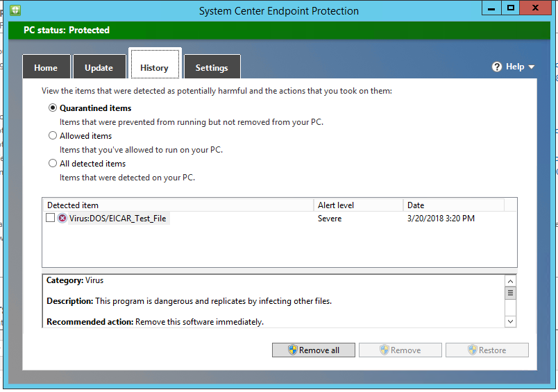Click the 3/20/2018 3:20 PM date cell

coord(441,219)
